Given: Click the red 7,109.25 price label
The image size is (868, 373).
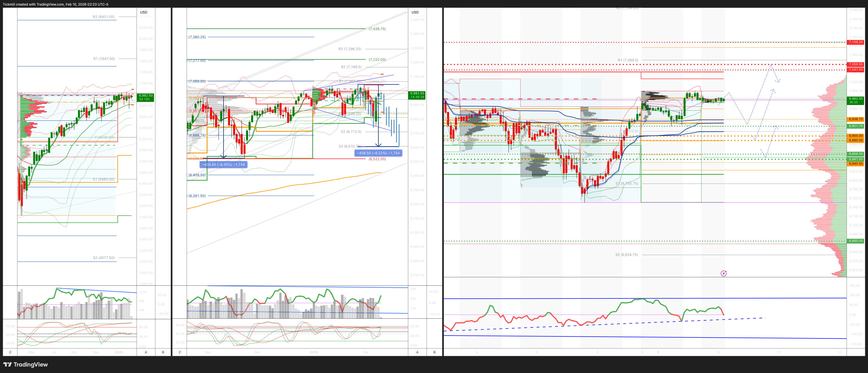Looking at the screenshot, I should (856, 42).
